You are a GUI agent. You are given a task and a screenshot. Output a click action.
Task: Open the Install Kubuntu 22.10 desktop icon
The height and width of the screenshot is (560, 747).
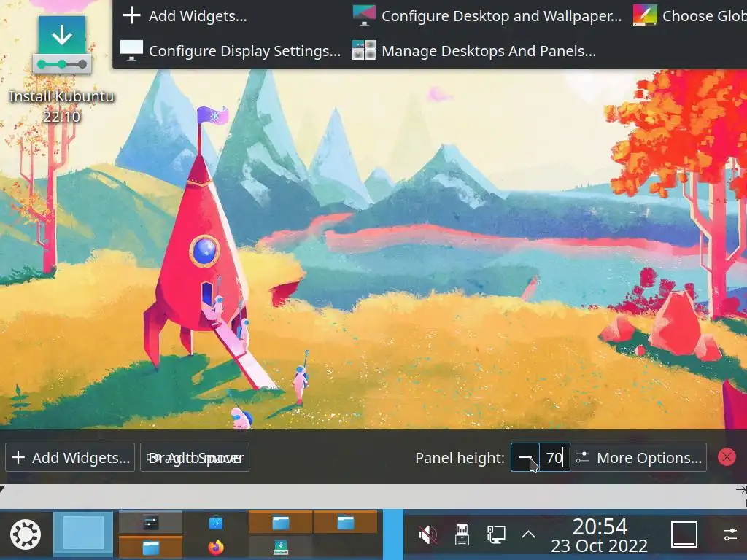(62, 69)
